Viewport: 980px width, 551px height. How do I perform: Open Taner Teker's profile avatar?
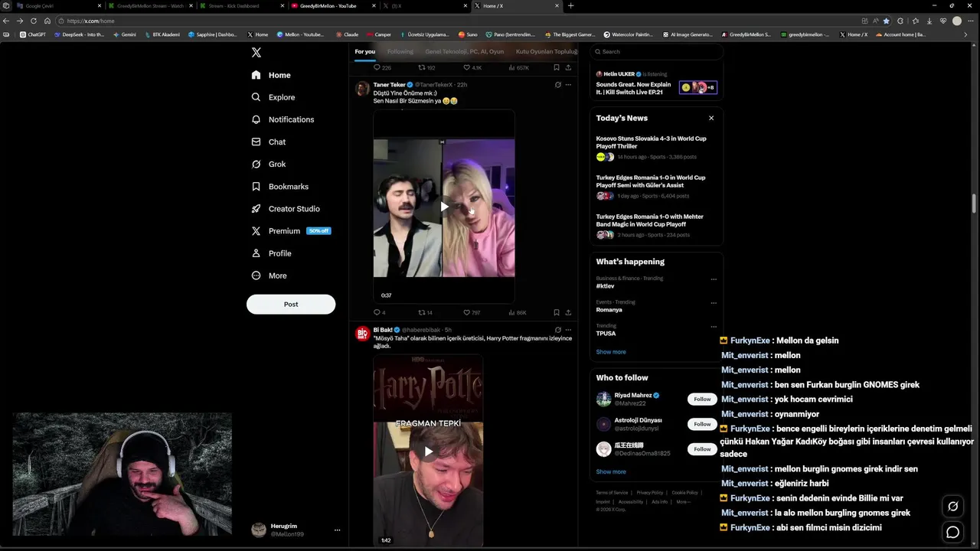click(362, 89)
